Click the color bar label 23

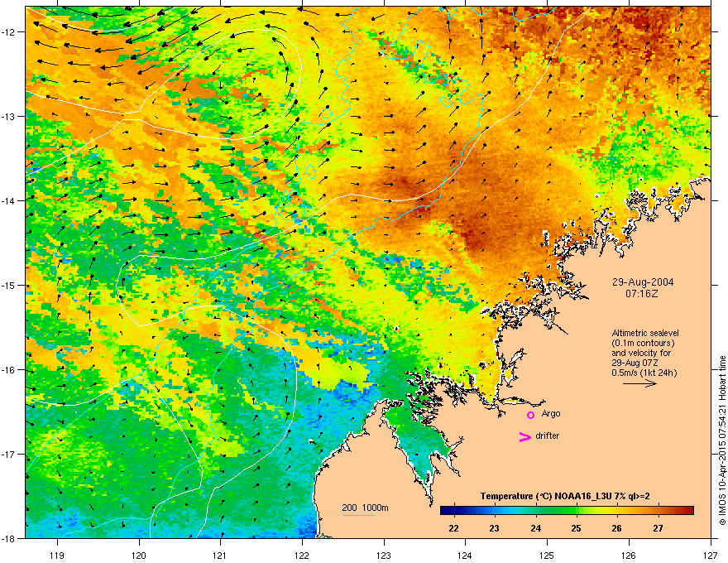[495, 528]
